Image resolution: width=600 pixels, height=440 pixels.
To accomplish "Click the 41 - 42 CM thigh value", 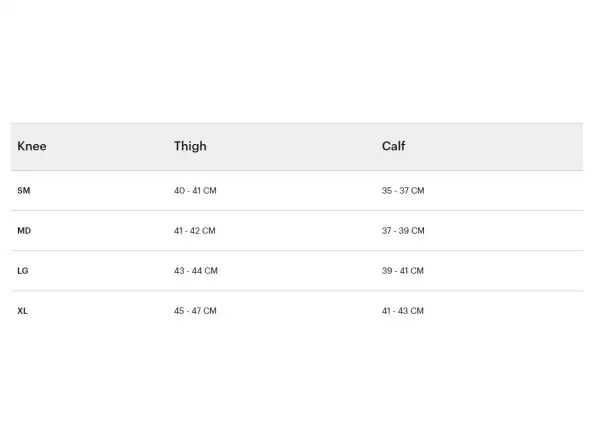I will click(195, 231).
